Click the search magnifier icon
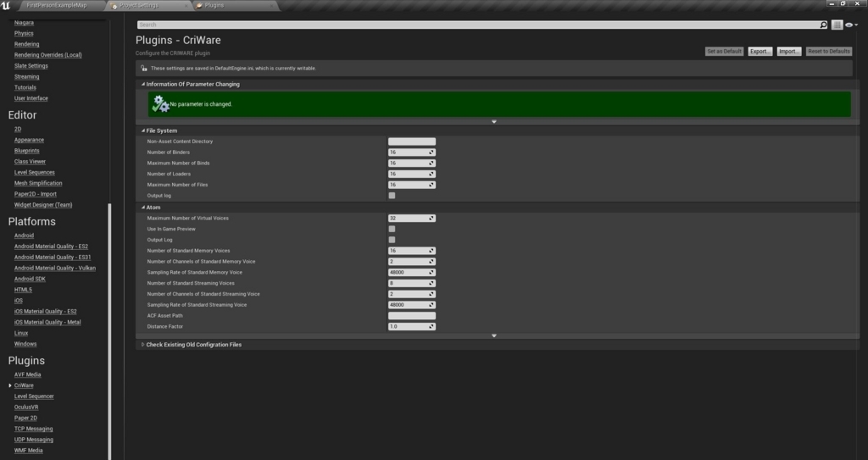Viewport: 868px width, 460px height. pos(823,25)
